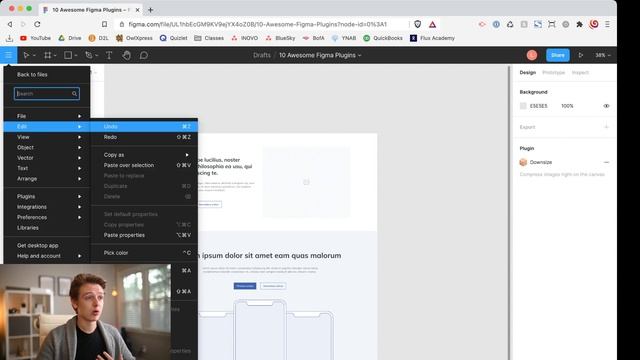Switch to the Inspect tab
This screenshot has width=640, height=360.
(x=580, y=72)
